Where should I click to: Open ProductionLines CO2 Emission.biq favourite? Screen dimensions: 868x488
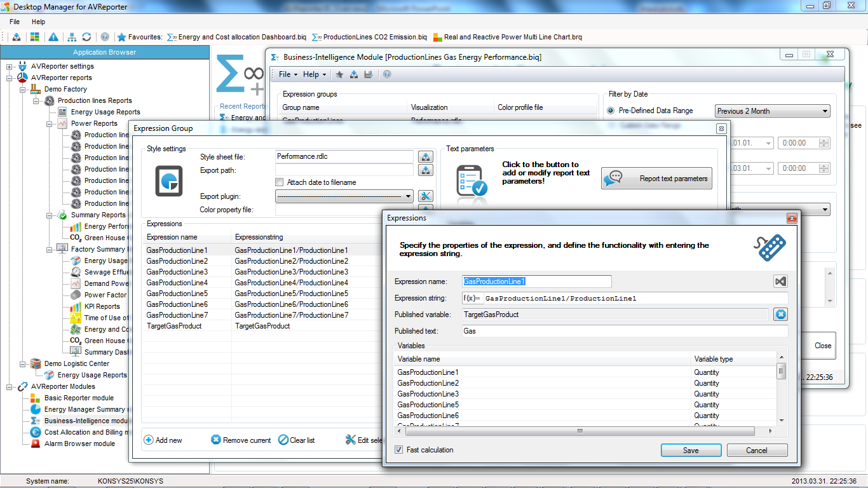pyautogui.click(x=369, y=37)
